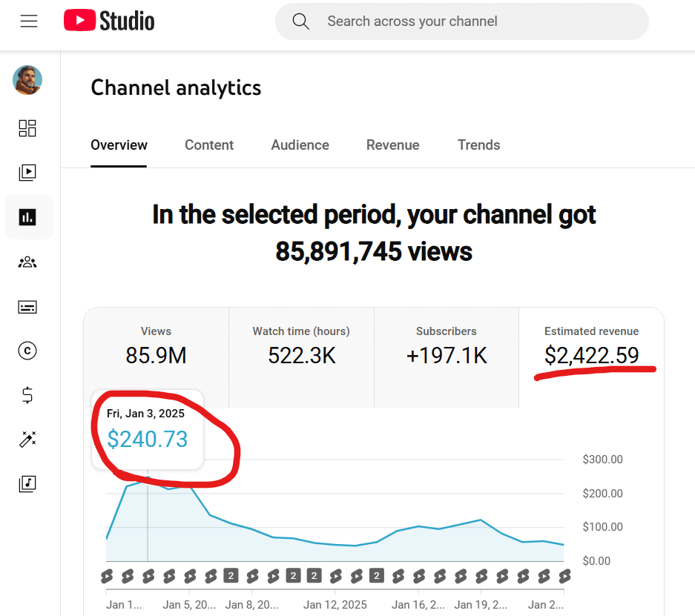Open the Content videos sidebar icon

click(x=27, y=173)
